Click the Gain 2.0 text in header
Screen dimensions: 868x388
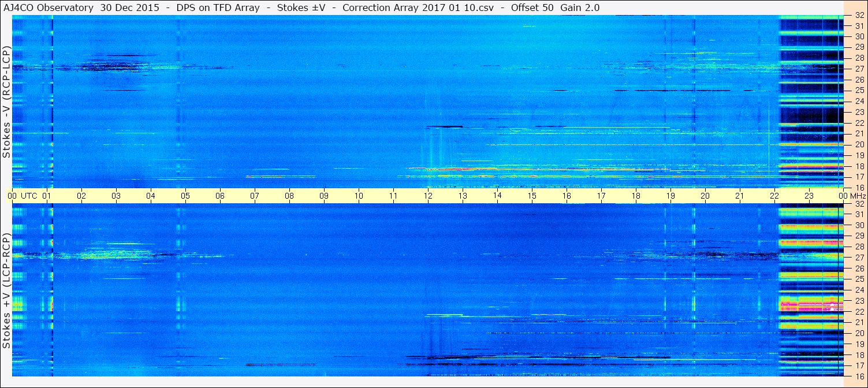click(x=580, y=8)
